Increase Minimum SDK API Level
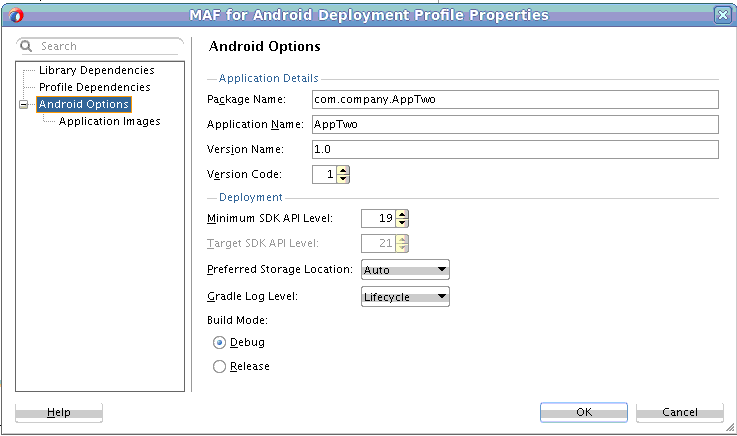This screenshot has height=436, width=737. pyautogui.click(x=402, y=214)
